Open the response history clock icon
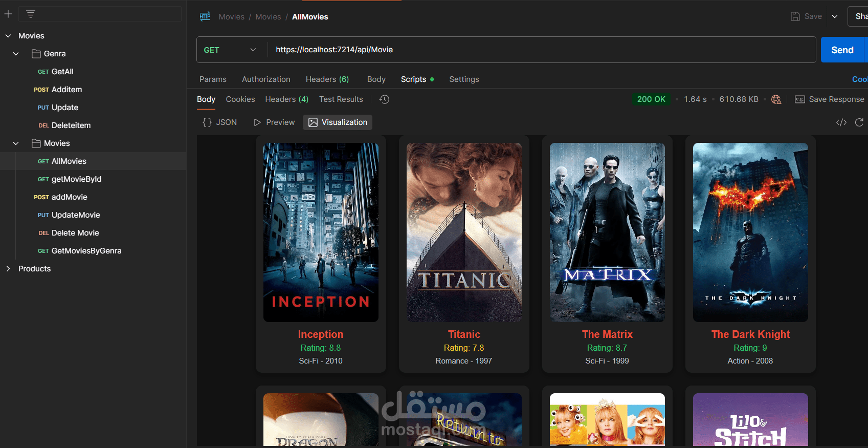Image resolution: width=868 pixels, height=448 pixels. [384, 99]
